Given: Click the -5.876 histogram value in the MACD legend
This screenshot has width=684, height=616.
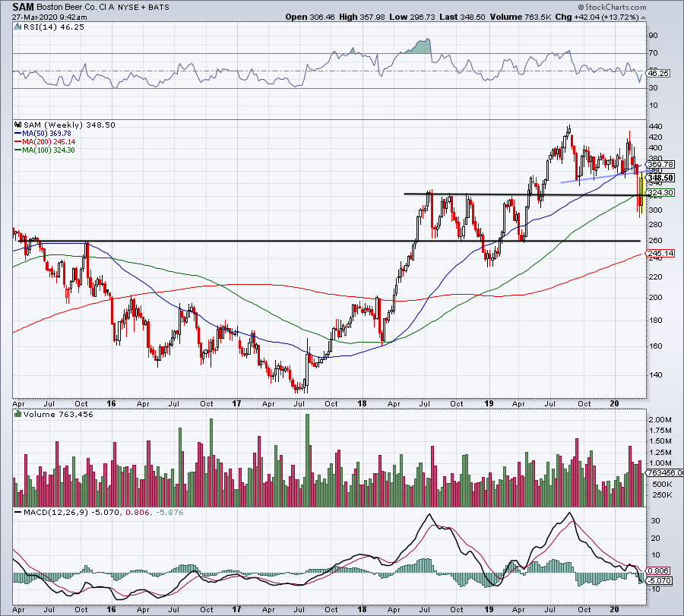Looking at the screenshot, I should tap(168, 512).
